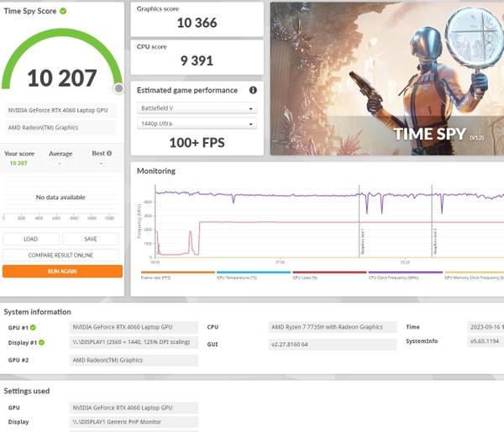This screenshot has width=504, height=432.
Task: Click the info icon next to Estimated game performance
Action: (x=253, y=90)
